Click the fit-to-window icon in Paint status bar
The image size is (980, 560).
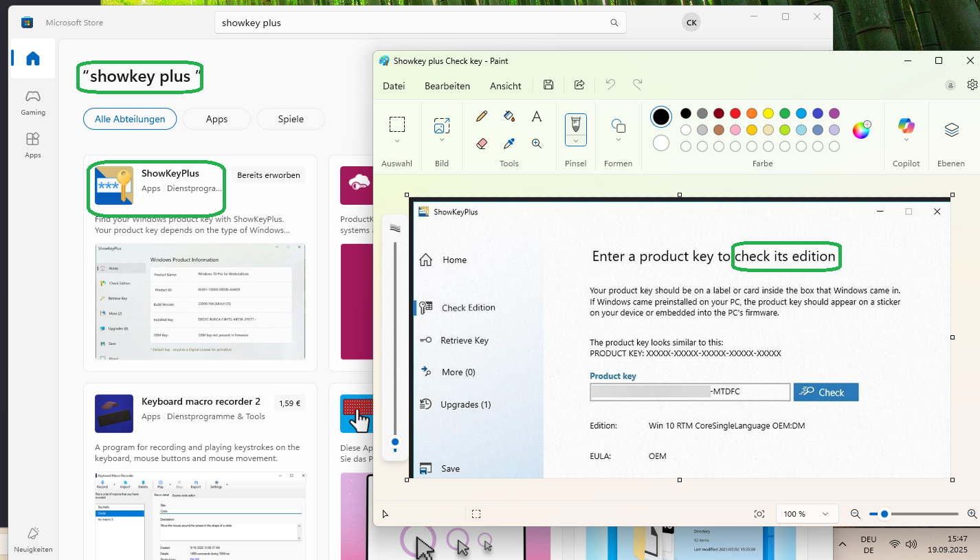[x=759, y=514]
